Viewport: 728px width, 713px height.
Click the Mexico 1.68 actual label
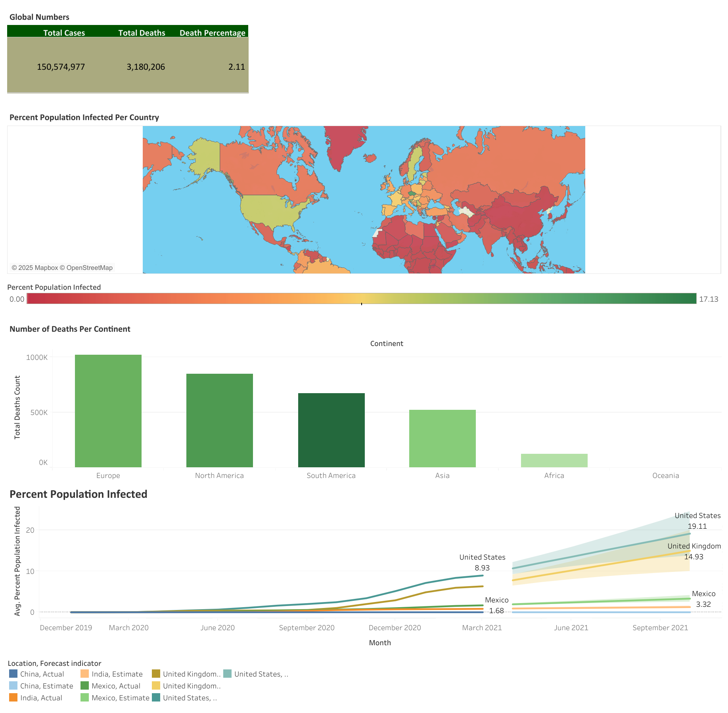tap(496, 605)
